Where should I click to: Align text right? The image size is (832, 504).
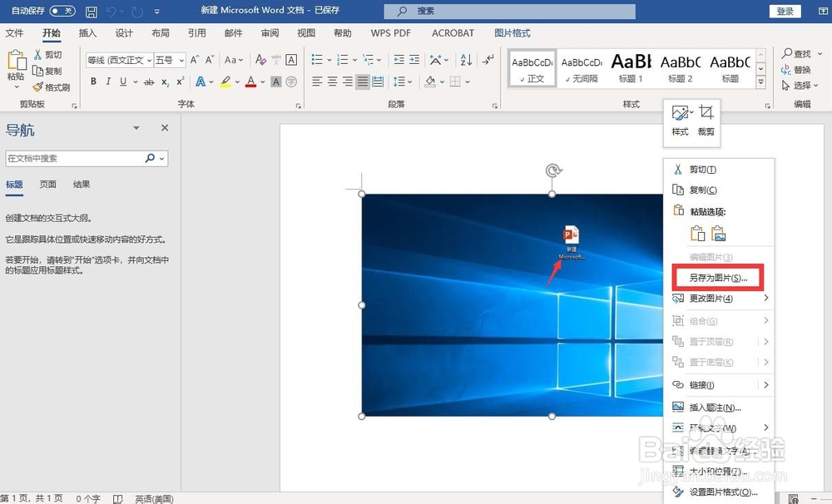click(x=348, y=82)
